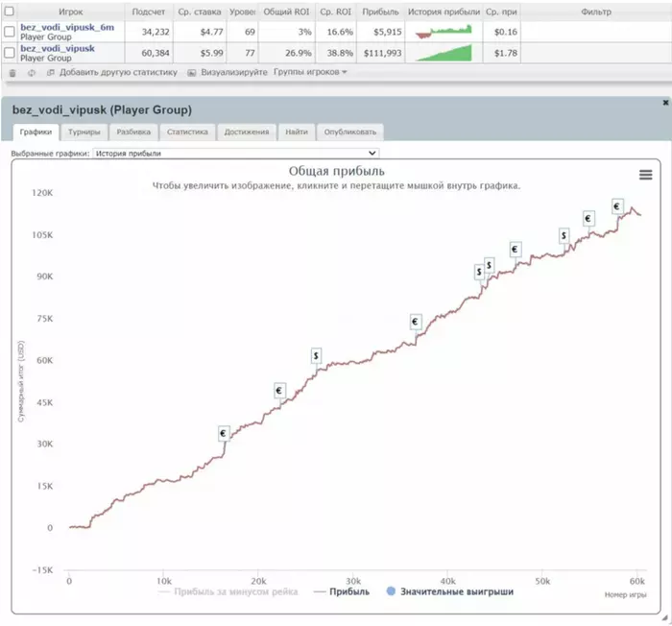Click the euro marker near game 55k
This screenshot has width=672, height=626.
point(588,219)
